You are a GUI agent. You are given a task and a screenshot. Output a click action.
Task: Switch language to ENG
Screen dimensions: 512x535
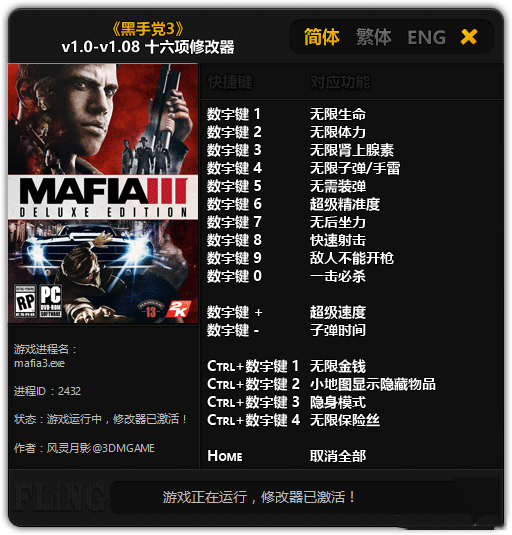coord(426,37)
